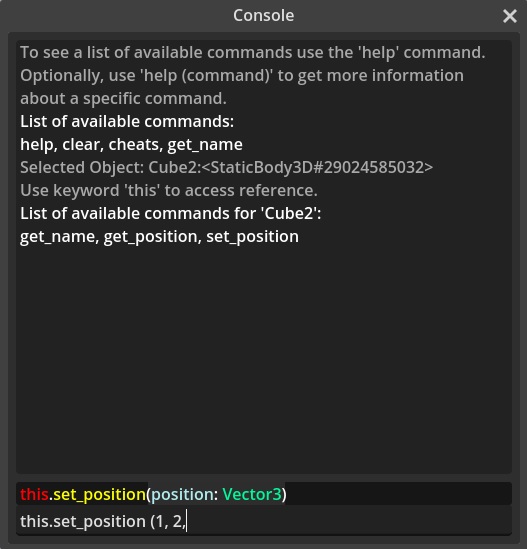The image size is (527, 549).
Task: Click the Console title label
Action: click(263, 15)
